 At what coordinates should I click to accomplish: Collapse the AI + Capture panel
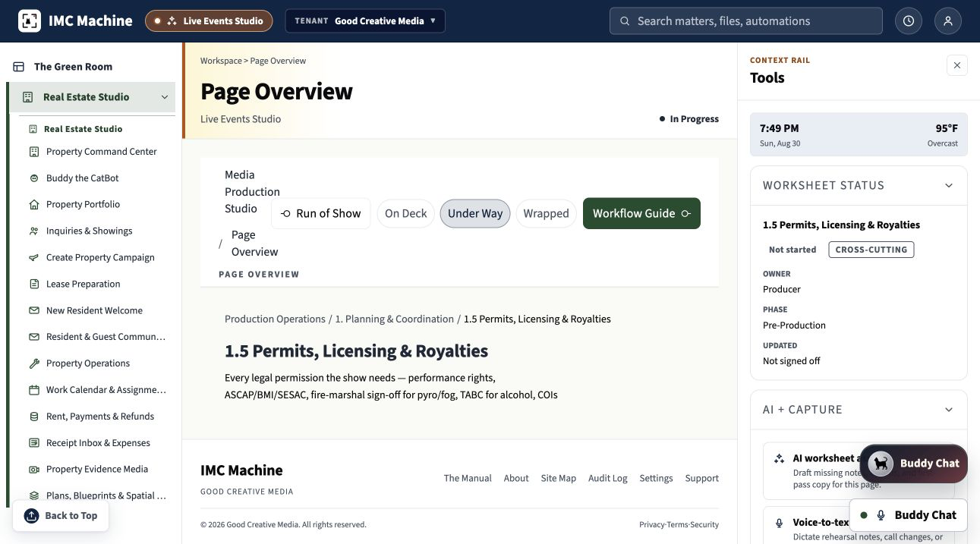pos(949,410)
